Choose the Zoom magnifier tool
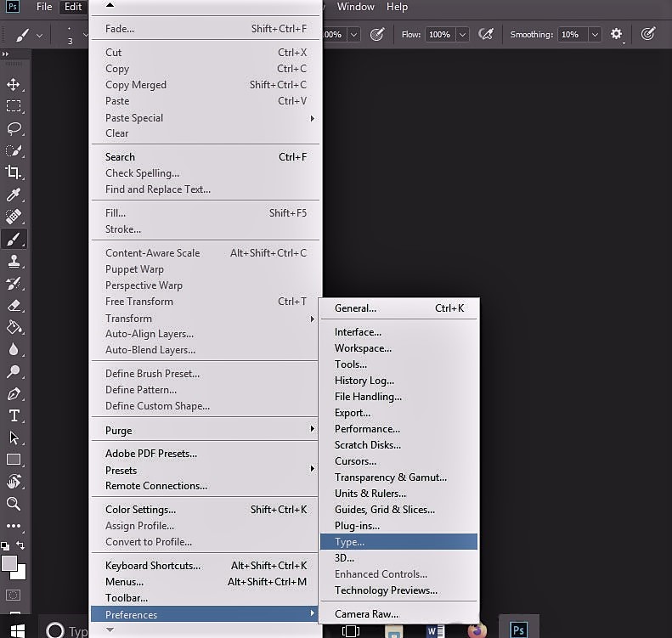672x638 pixels. tap(14, 504)
